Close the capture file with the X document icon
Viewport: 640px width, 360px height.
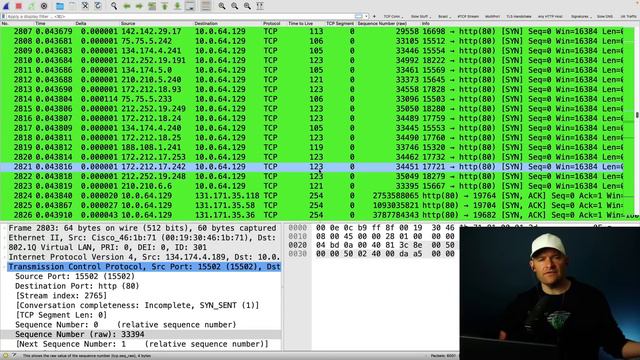coord(85,6)
